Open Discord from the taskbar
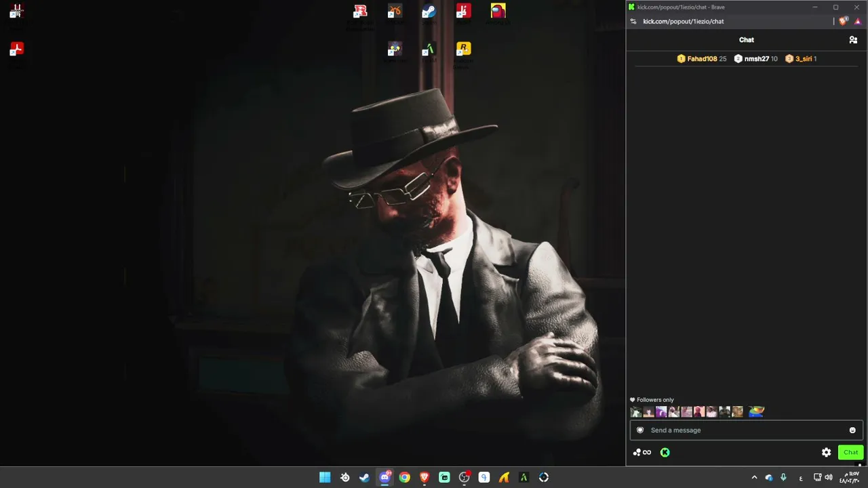 (x=384, y=477)
